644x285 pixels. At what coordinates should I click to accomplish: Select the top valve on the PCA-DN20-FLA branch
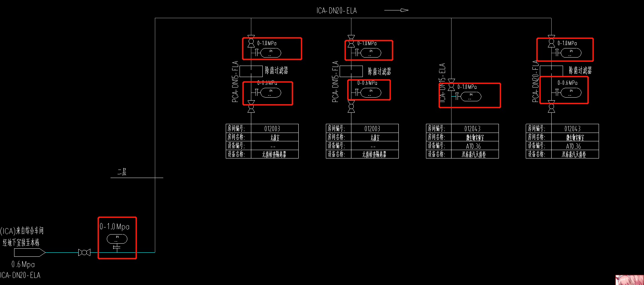(x=551, y=41)
